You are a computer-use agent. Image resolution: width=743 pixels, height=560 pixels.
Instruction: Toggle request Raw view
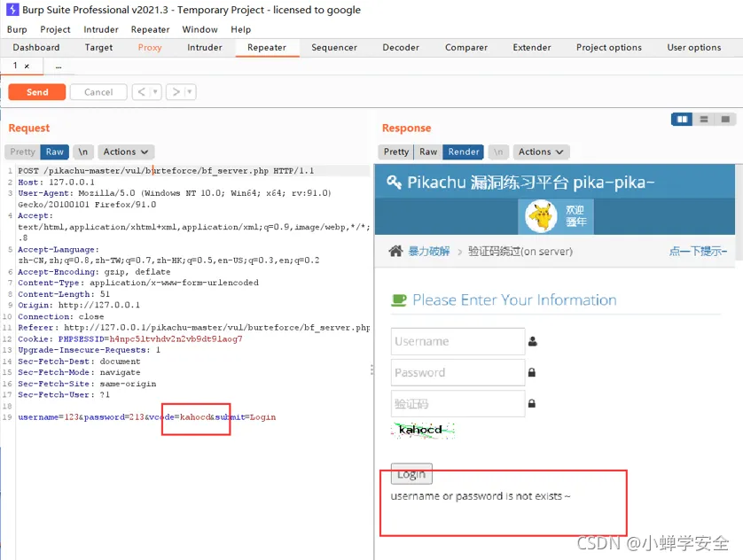(54, 152)
